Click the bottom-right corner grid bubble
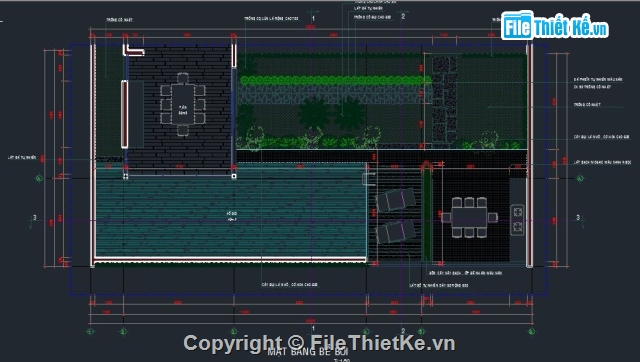This screenshot has height=362, width=640. (531, 331)
